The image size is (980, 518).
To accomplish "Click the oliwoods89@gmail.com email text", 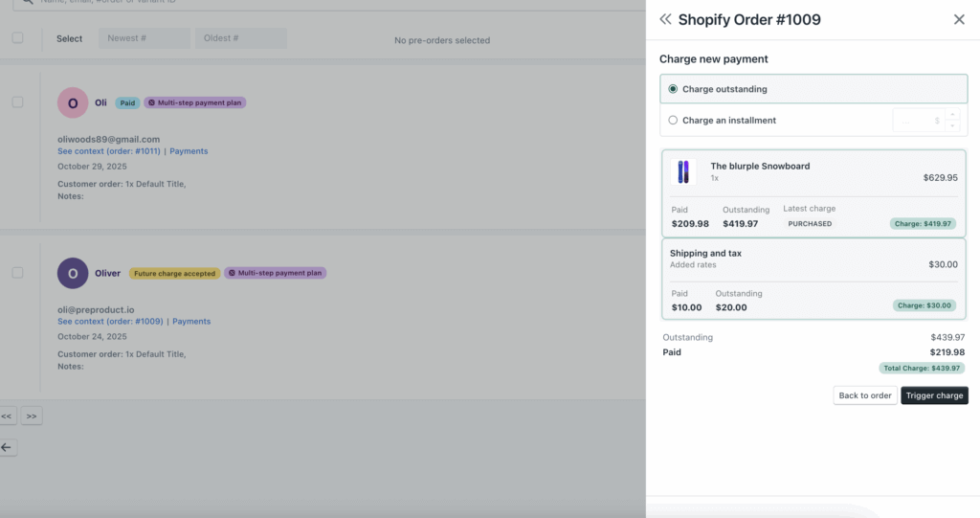I will coord(109,139).
